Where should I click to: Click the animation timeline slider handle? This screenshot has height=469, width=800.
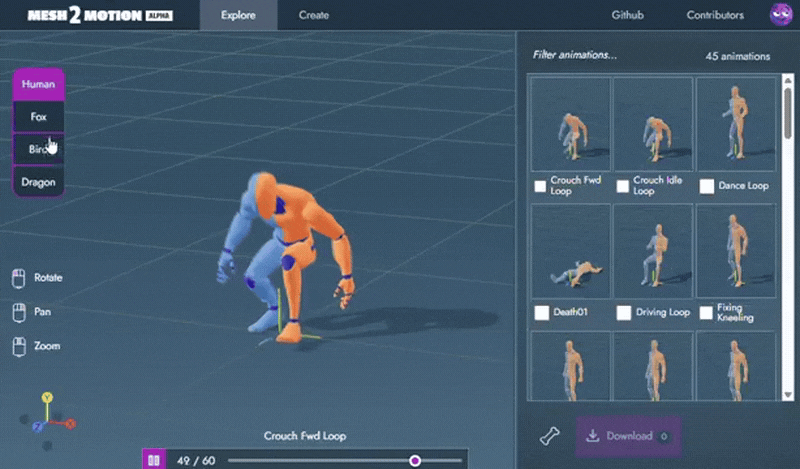point(415,461)
